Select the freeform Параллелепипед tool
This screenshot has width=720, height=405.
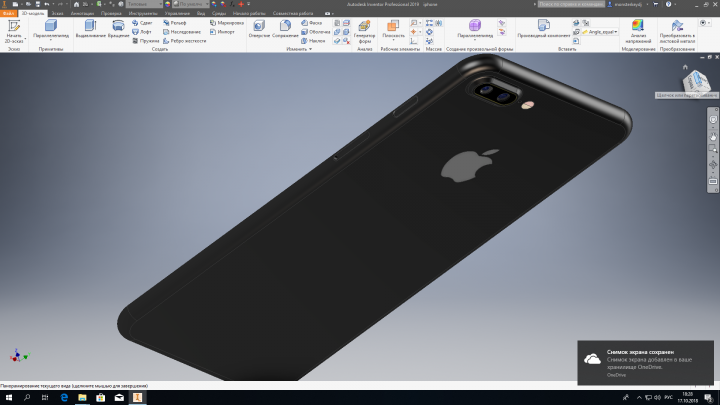[x=475, y=28]
